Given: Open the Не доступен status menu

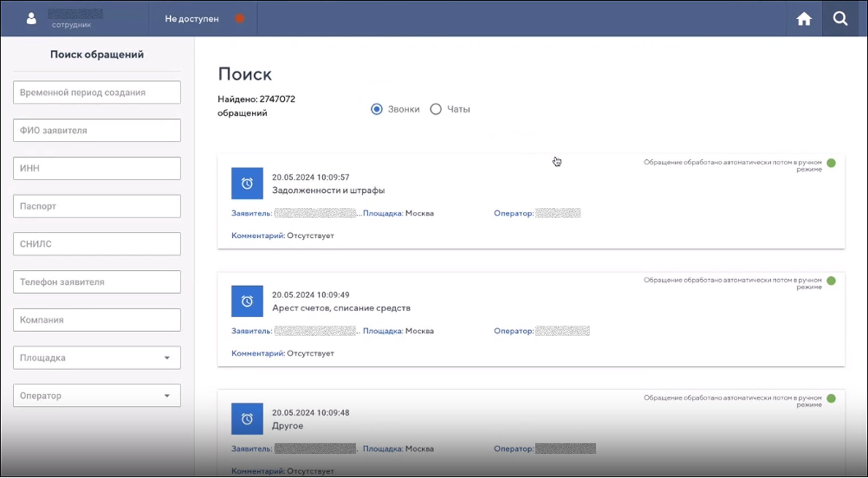Looking at the screenshot, I should [192, 19].
